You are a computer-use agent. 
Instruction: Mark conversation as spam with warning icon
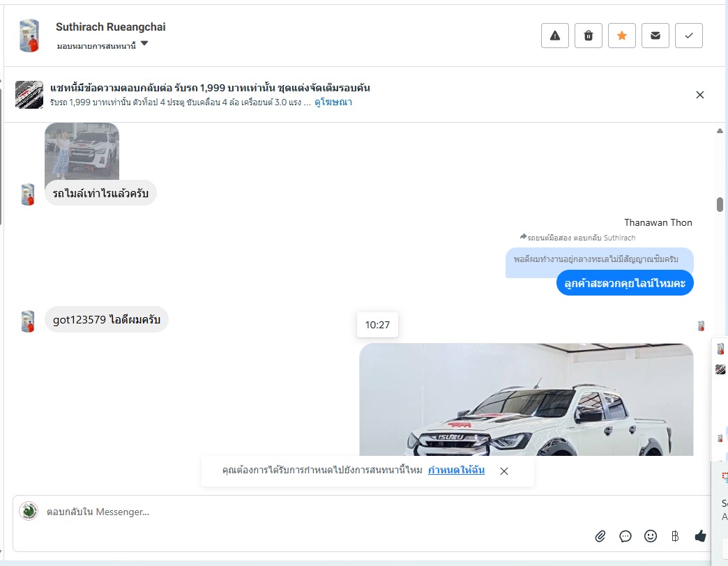tap(555, 36)
